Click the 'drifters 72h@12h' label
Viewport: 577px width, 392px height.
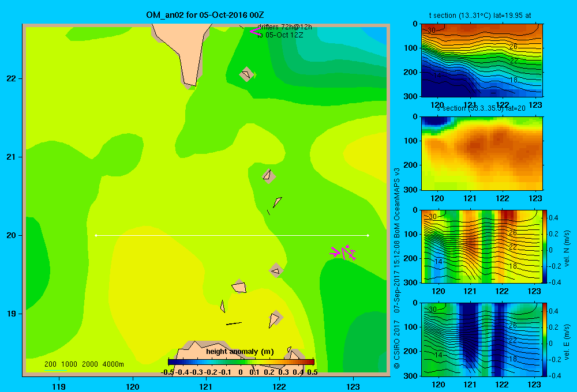(284, 27)
